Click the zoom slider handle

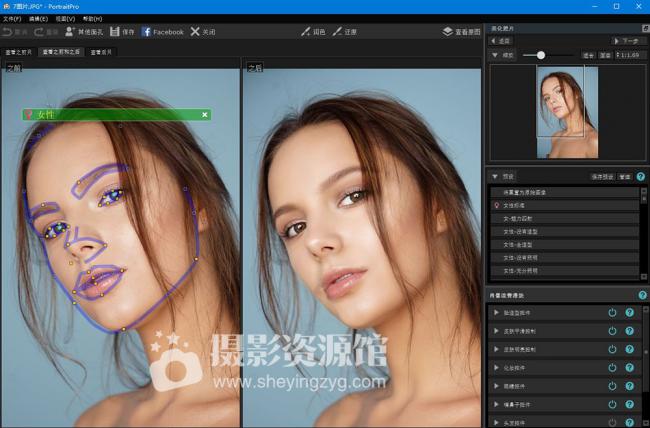pyautogui.click(x=541, y=55)
